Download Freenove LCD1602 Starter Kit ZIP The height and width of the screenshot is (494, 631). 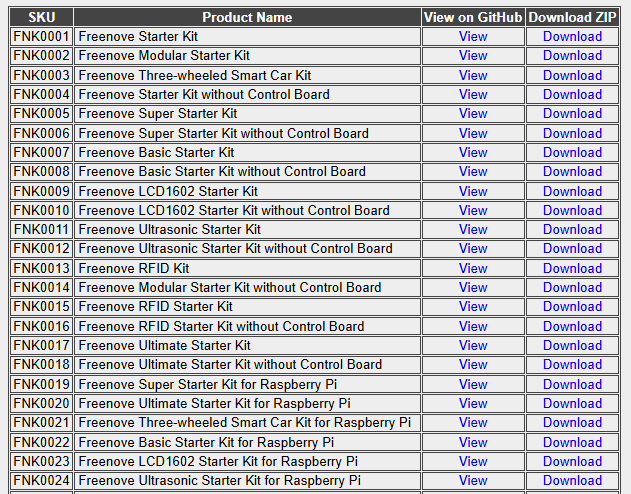(x=572, y=191)
